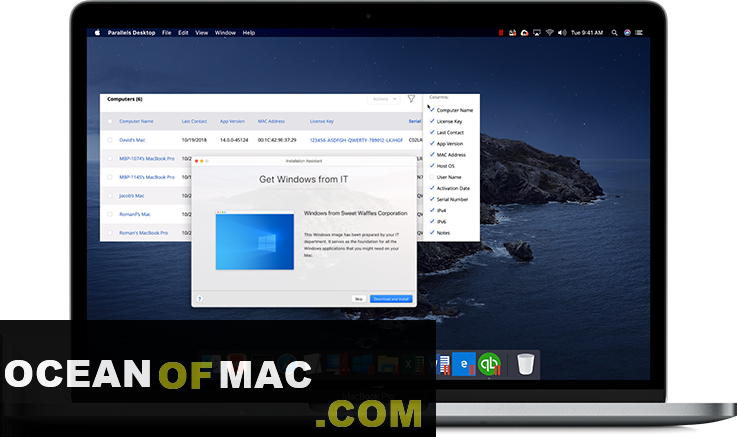This screenshot has height=437, width=737.
Task: Open the MBP-1145's MacBook Pro link
Action: (147, 177)
